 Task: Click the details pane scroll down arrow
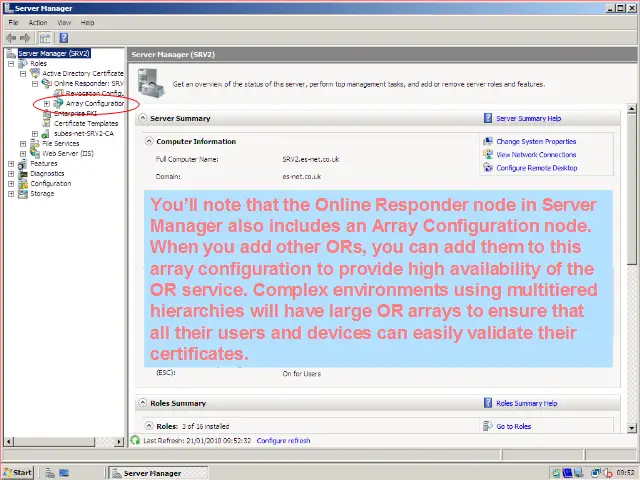pyautogui.click(x=631, y=428)
